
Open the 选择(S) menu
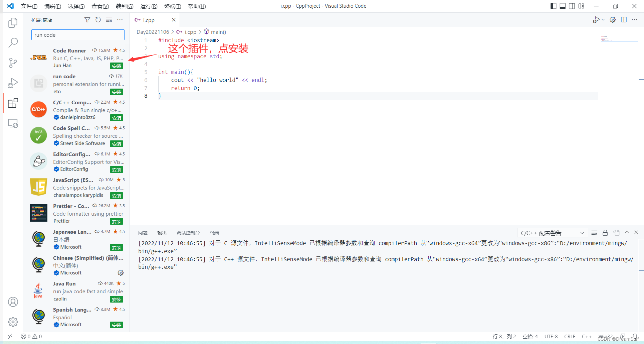pyautogui.click(x=76, y=6)
